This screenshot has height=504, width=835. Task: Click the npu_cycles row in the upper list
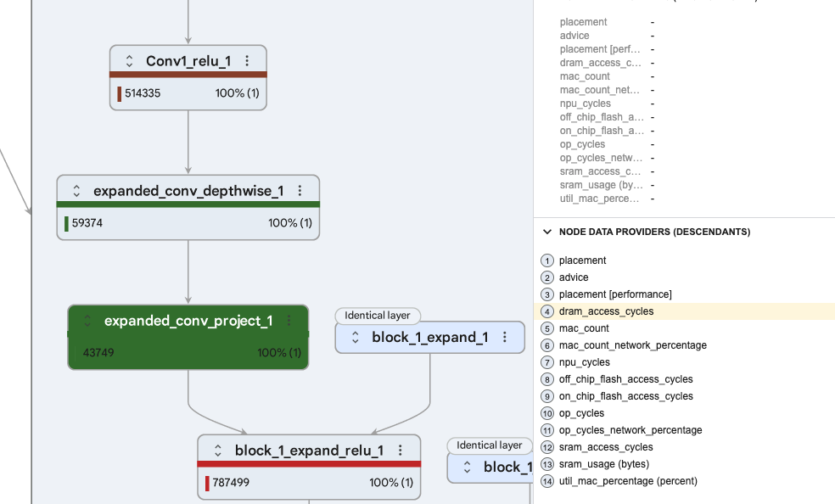point(607,104)
